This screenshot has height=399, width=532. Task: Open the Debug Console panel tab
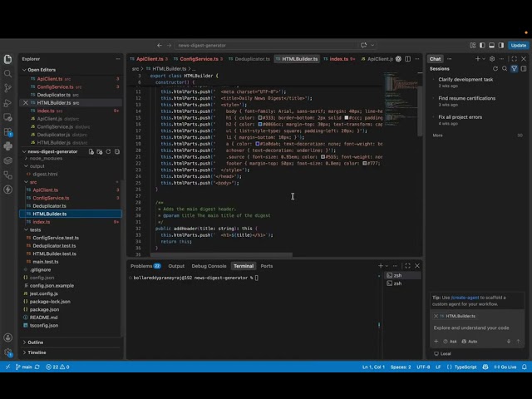pyautogui.click(x=209, y=266)
